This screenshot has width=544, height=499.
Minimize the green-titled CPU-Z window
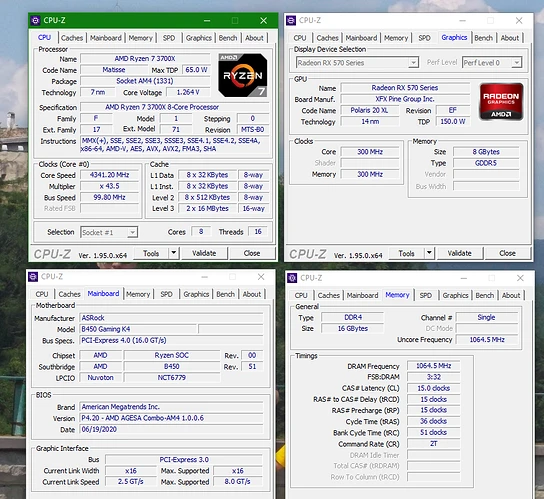point(207,21)
